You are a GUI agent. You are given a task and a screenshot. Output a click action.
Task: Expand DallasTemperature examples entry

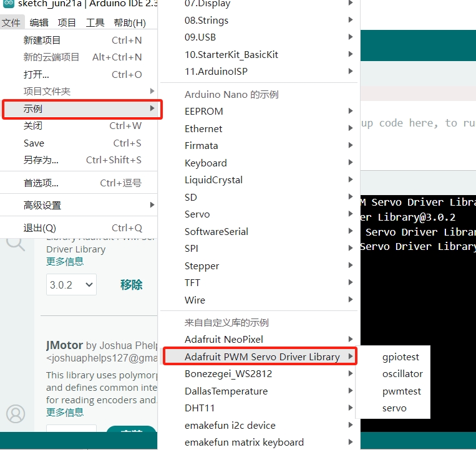226,391
